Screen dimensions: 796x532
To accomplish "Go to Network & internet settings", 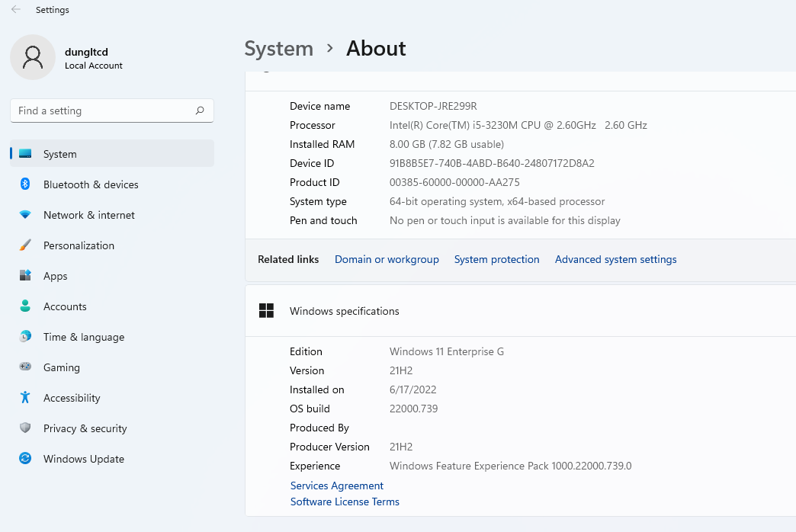I will click(x=112, y=215).
